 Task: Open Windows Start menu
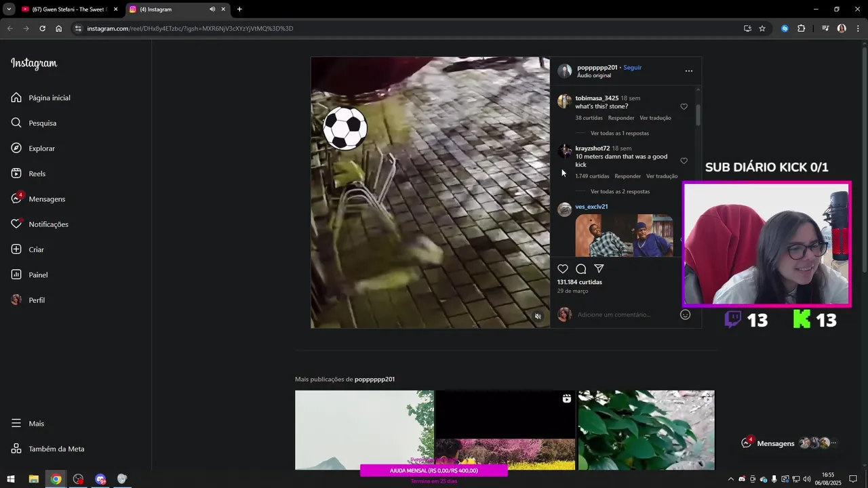(x=11, y=479)
